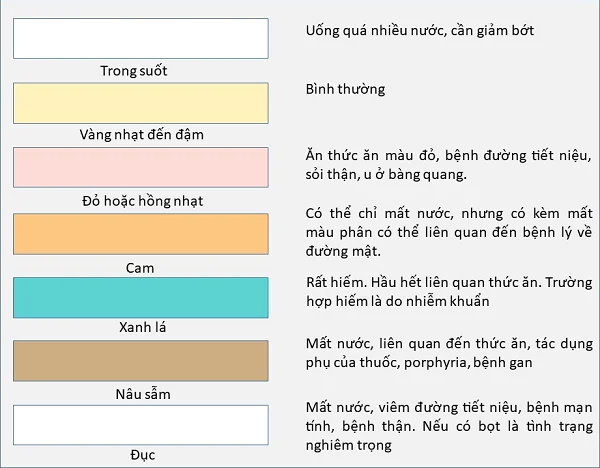Click the Cam label text
Image resolution: width=600 pixels, height=468 pixels.
point(140,268)
